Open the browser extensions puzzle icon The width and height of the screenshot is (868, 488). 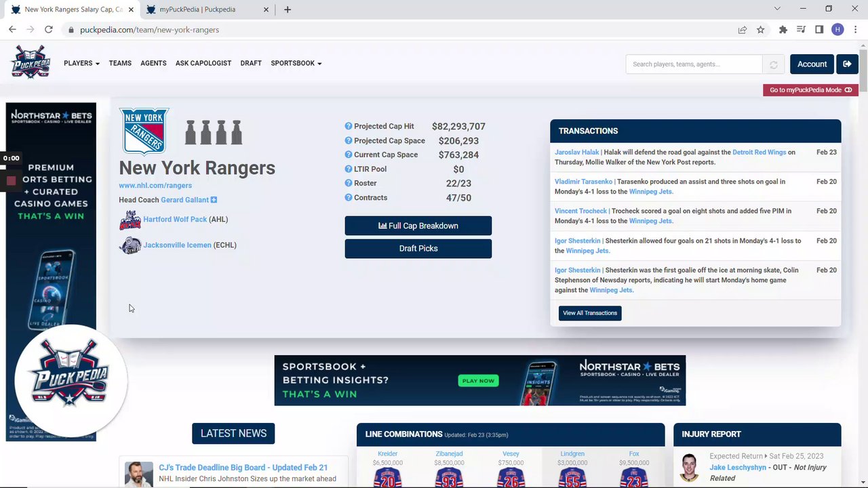(783, 30)
